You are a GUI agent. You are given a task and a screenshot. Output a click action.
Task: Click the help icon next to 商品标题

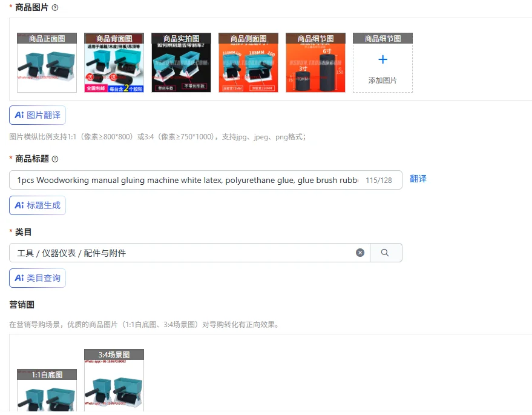point(55,159)
